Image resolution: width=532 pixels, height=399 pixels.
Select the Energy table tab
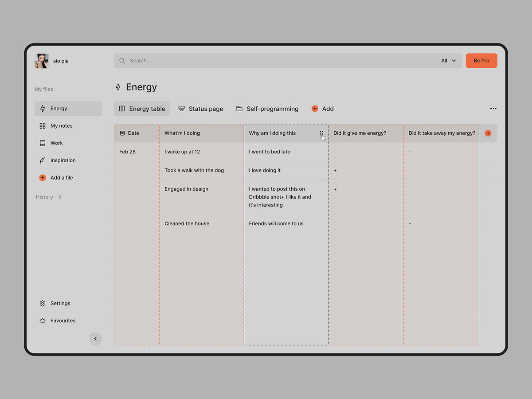[142, 109]
